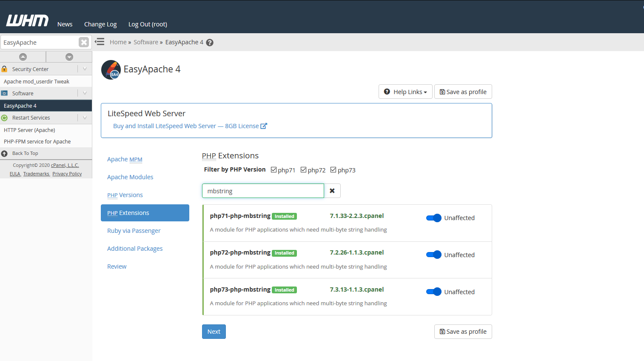644x361 pixels.
Task: Open the Apache MPM section
Action: coord(125,159)
